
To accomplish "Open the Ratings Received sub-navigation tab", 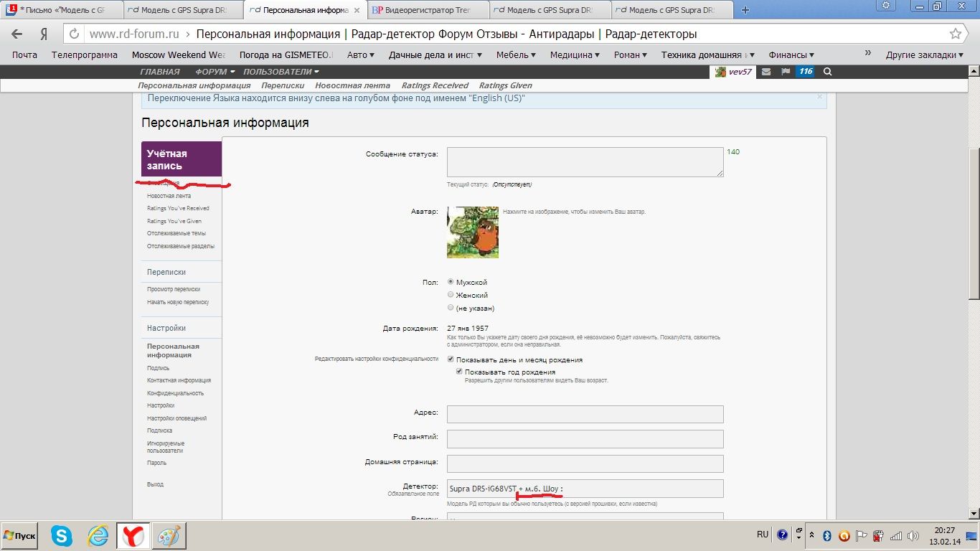I will [x=435, y=85].
